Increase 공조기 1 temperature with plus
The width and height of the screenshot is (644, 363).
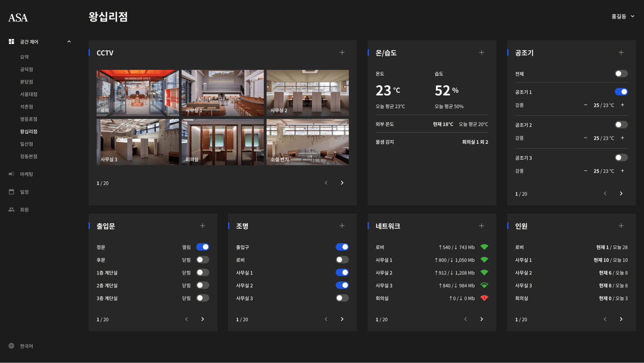coord(622,105)
